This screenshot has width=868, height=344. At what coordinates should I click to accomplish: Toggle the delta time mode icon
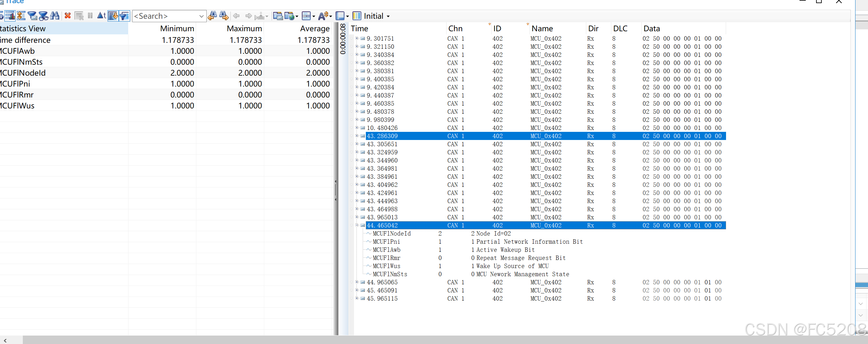click(x=101, y=16)
